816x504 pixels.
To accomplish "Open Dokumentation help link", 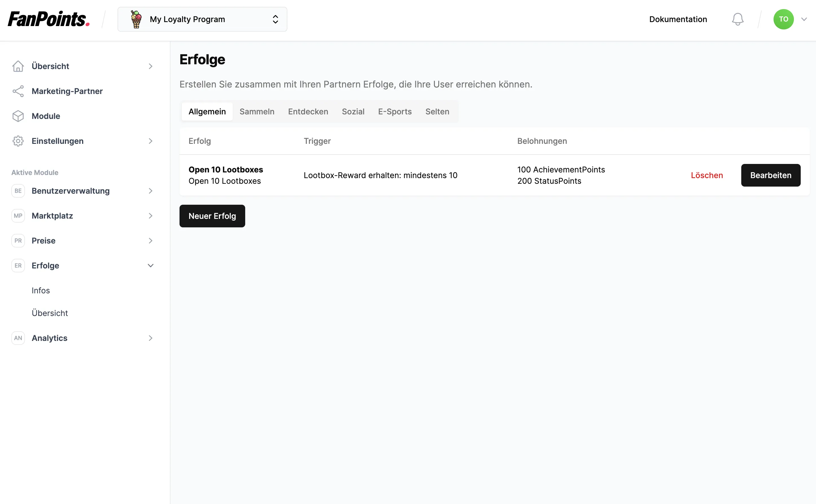I will (x=678, y=19).
